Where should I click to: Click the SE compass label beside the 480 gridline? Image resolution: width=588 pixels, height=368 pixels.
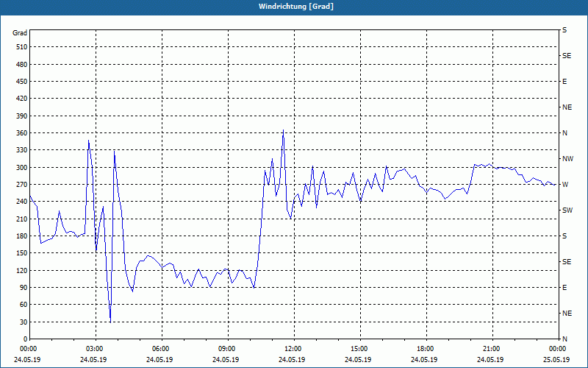(x=567, y=56)
